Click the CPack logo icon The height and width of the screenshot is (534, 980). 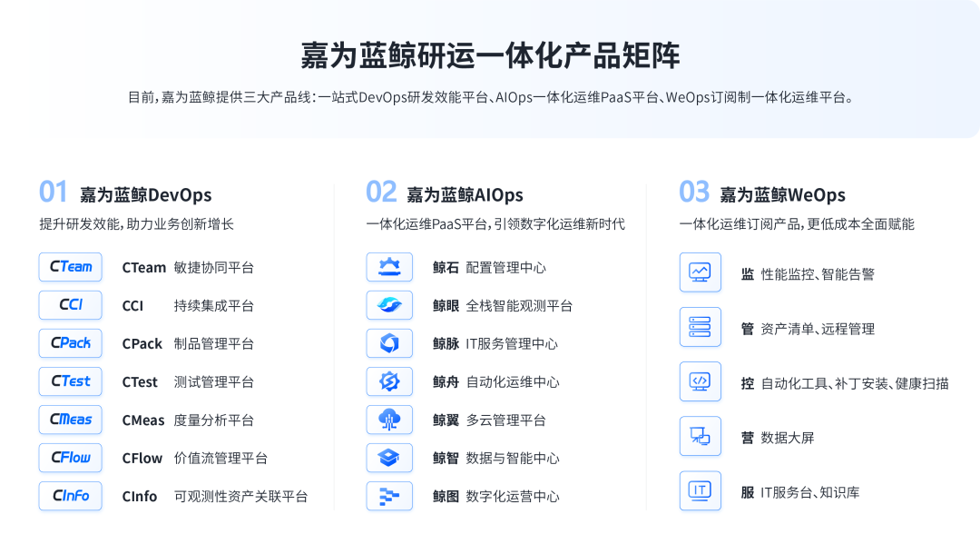tap(71, 343)
